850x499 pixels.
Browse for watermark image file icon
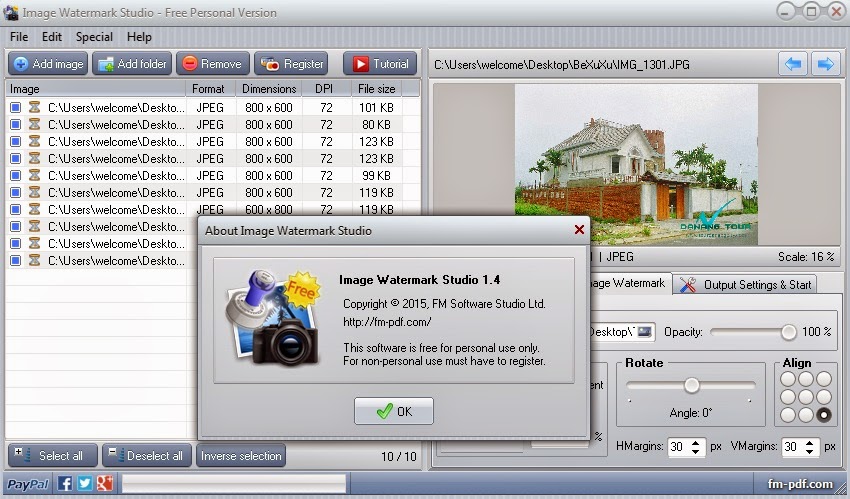(x=644, y=332)
